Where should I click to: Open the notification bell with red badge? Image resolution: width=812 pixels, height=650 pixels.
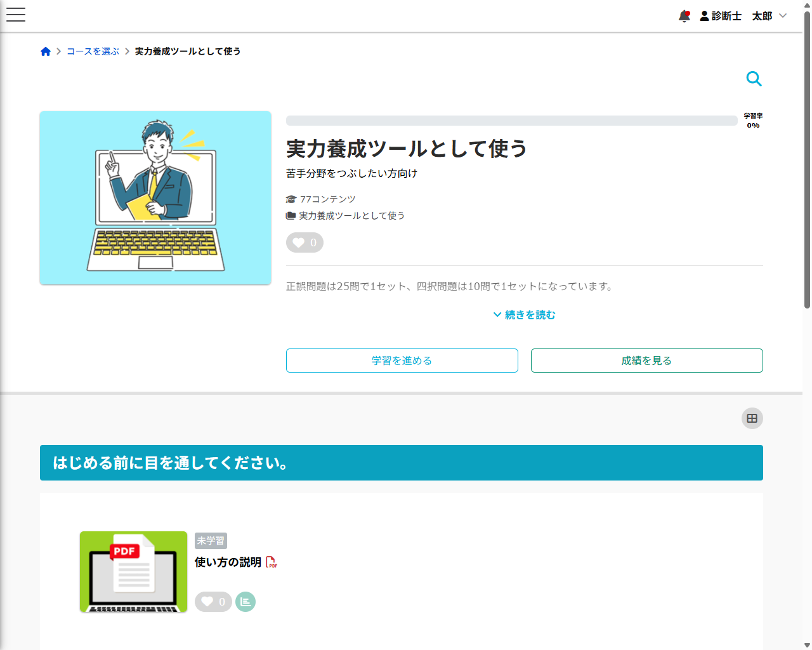684,17
